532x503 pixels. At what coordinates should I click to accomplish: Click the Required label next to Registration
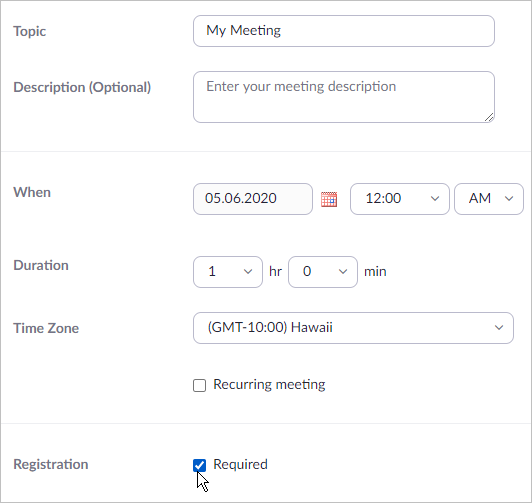click(x=240, y=464)
